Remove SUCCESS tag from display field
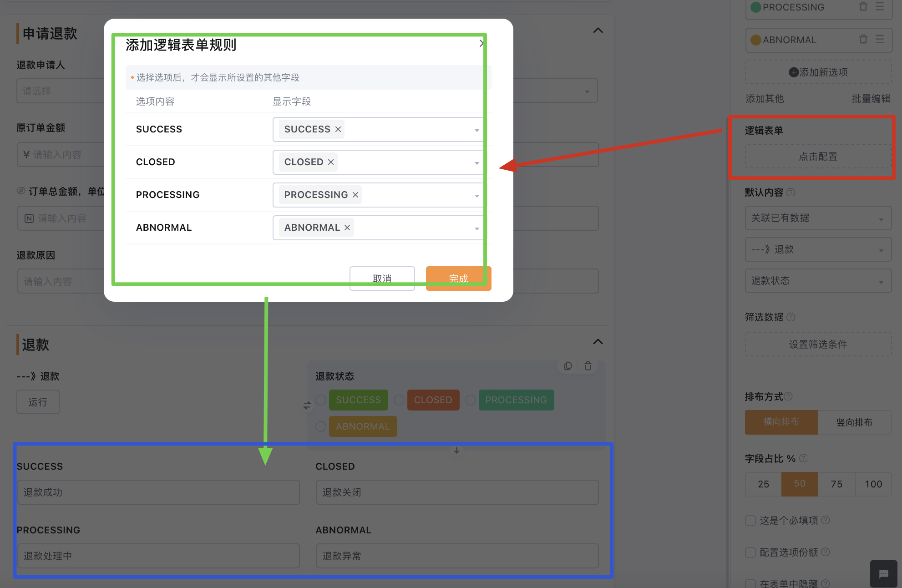Screen dimensions: 902x588 338,129
